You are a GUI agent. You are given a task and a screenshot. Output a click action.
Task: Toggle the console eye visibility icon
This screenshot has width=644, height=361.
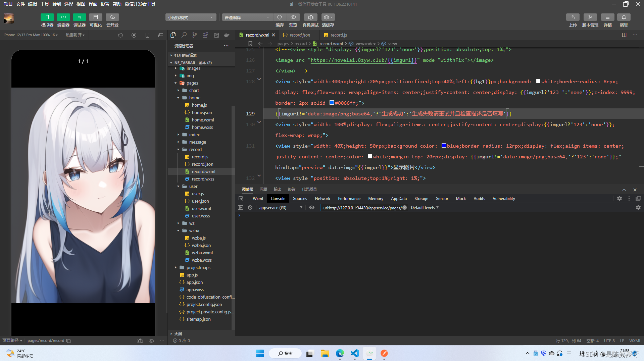(x=312, y=207)
